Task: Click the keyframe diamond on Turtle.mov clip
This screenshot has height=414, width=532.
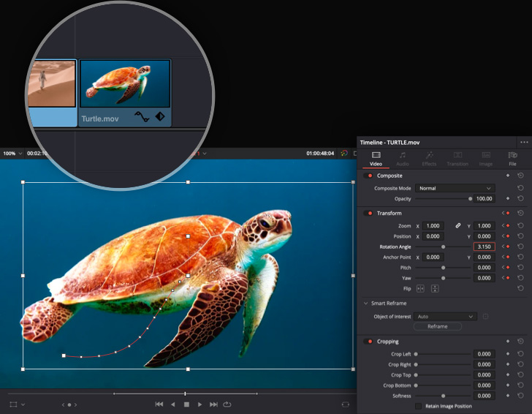Action: pyautogui.click(x=160, y=116)
